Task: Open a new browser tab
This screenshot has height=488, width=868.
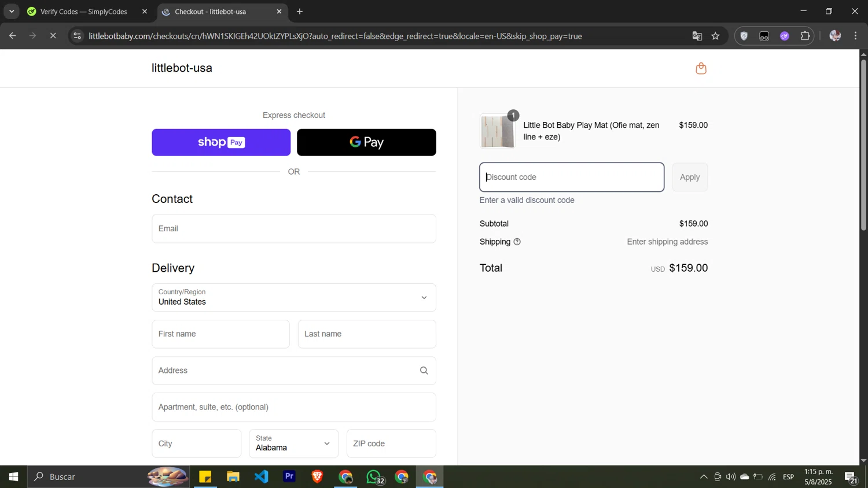Action: point(300,12)
